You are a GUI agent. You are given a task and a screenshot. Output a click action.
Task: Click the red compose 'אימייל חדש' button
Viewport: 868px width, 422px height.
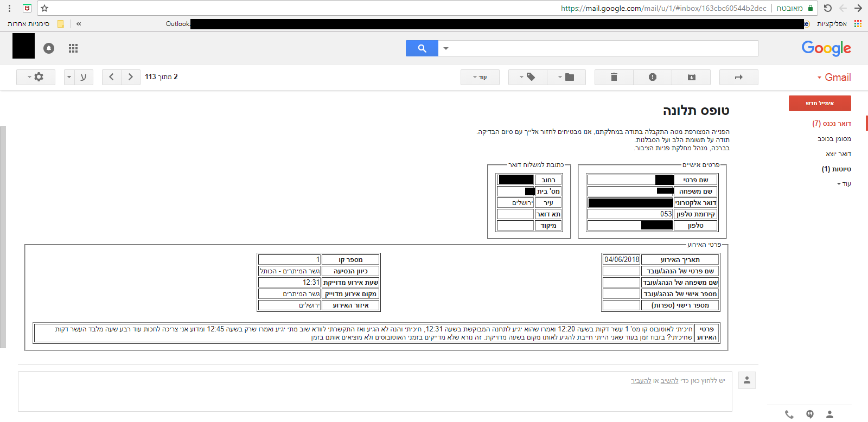coord(820,103)
